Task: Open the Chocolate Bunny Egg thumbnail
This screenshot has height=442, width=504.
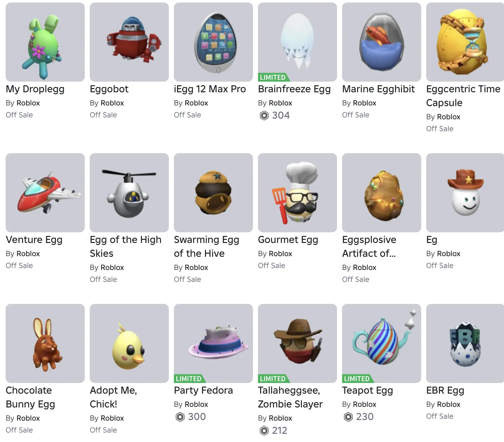Action: [45, 343]
